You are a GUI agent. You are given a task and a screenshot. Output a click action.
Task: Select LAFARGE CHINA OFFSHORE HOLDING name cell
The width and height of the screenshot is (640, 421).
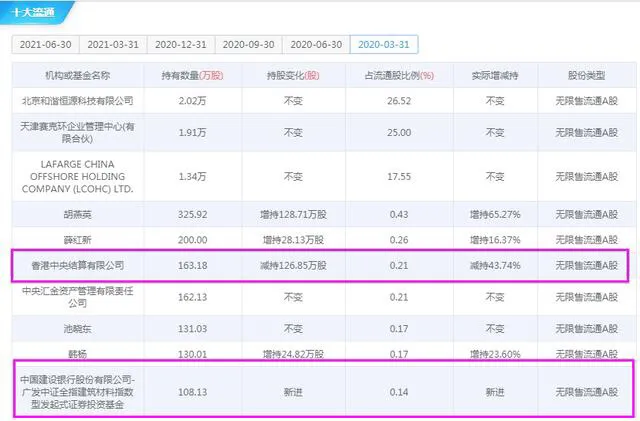[78, 176]
